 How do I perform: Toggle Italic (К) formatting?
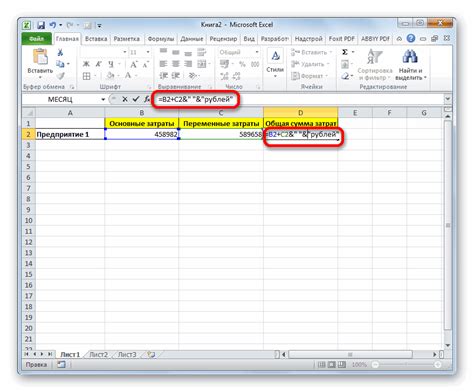pyautogui.click(x=98, y=64)
